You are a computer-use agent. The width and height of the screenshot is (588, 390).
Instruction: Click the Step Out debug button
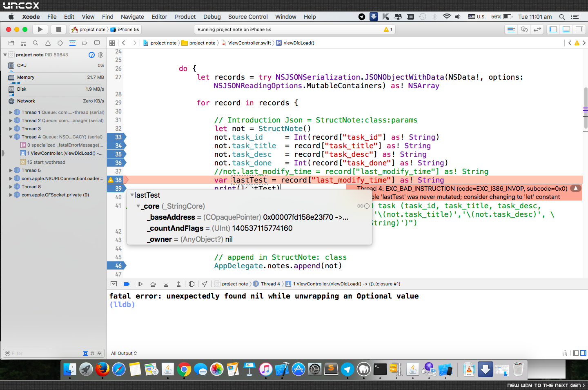tap(178, 284)
